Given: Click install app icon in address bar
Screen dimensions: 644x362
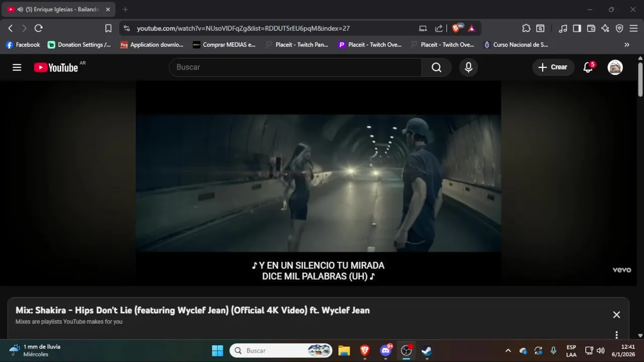Looking at the screenshot, I should (x=423, y=28).
